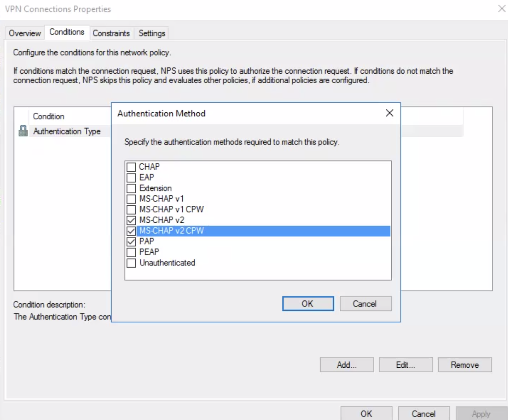Viewport: 508px width, 420px height.
Task: Switch to the Overview tab
Action: [x=25, y=33]
